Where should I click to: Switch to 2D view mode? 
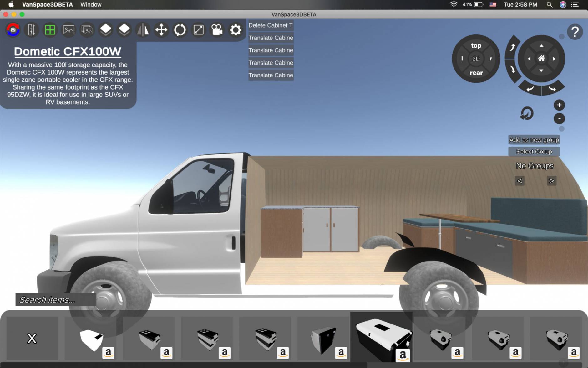tap(476, 59)
